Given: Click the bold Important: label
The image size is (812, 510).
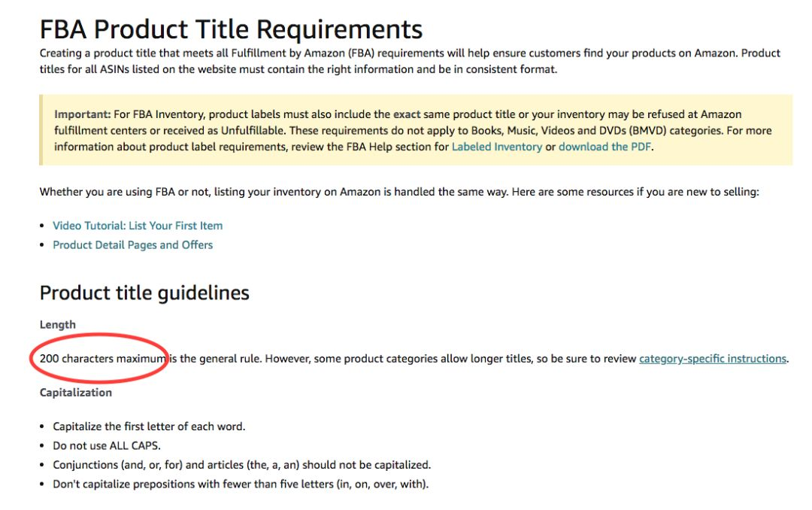Looking at the screenshot, I should [x=83, y=114].
